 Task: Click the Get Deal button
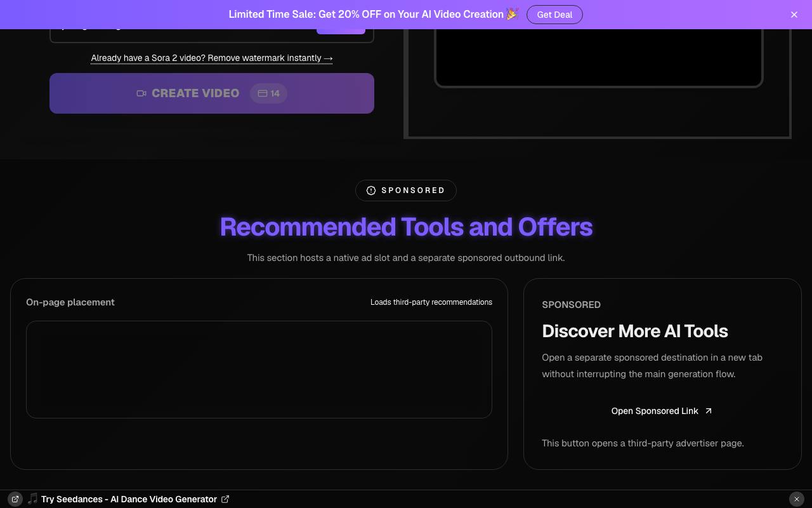[x=554, y=15]
